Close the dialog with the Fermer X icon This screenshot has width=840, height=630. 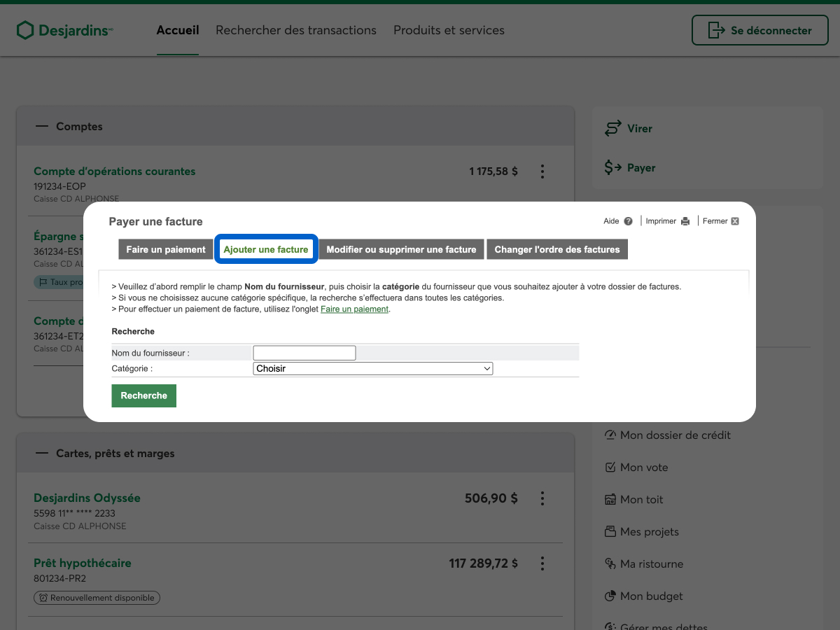point(734,221)
